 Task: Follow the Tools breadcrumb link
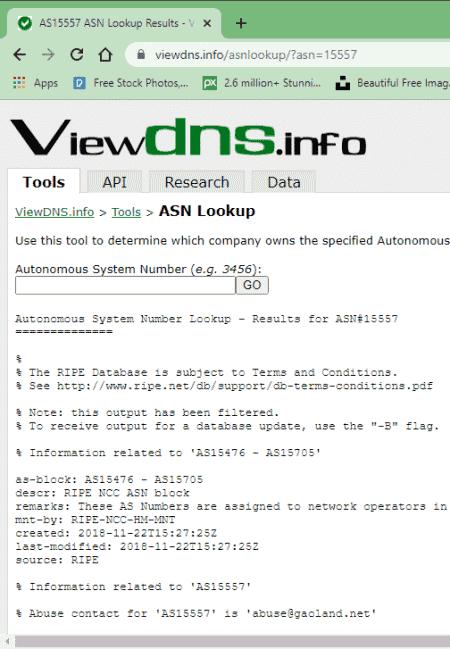click(x=126, y=212)
